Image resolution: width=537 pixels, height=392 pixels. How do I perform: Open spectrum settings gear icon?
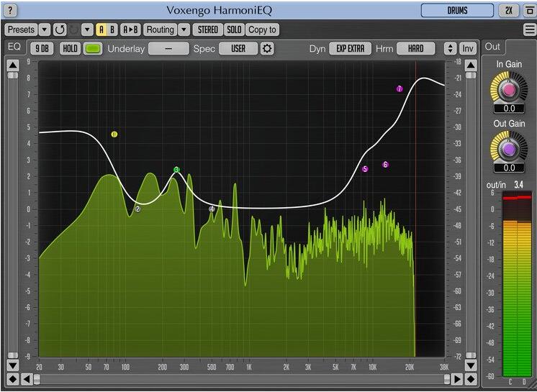coord(267,49)
